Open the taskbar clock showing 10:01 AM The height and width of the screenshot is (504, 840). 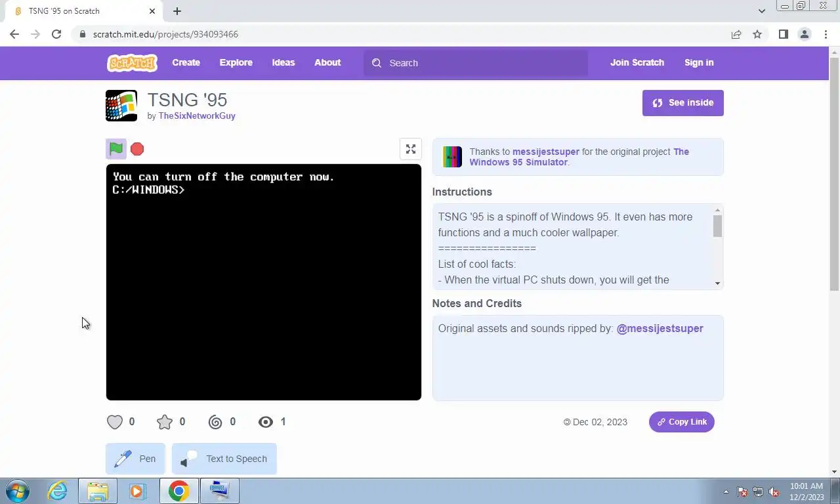807,491
